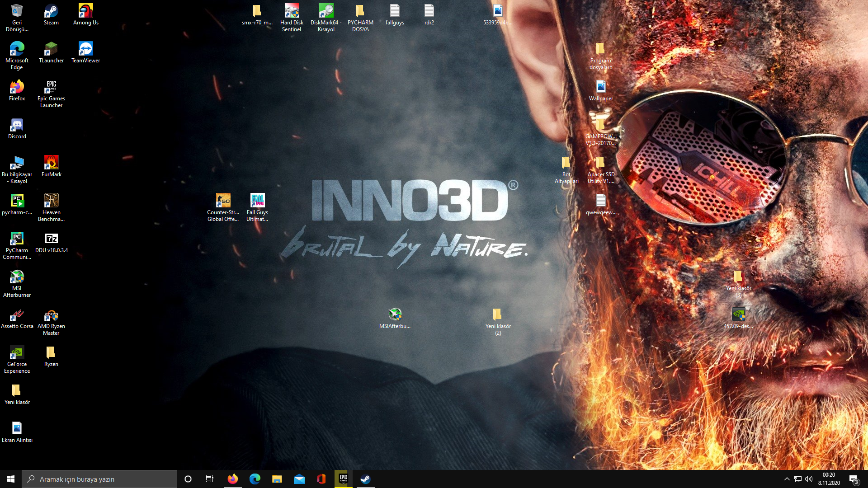Show hidden system tray icons
The height and width of the screenshot is (488, 868).
pyautogui.click(x=787, y=479)
